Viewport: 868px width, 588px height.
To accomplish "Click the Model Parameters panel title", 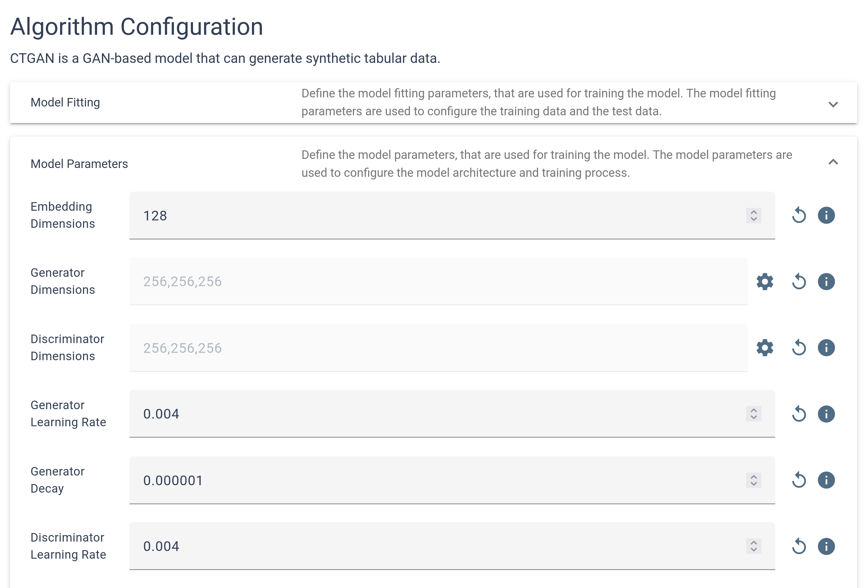I will pyautogui.click(x=79, y=164).
